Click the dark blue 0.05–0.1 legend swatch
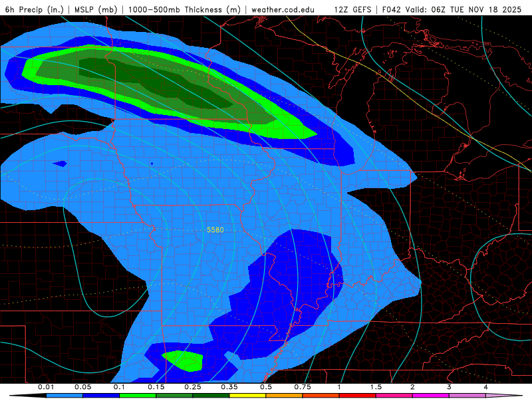 pos(101,396)
